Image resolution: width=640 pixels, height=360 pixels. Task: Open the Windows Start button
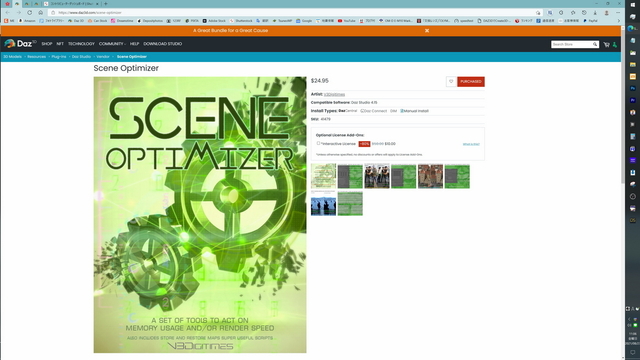coord(633,5)
